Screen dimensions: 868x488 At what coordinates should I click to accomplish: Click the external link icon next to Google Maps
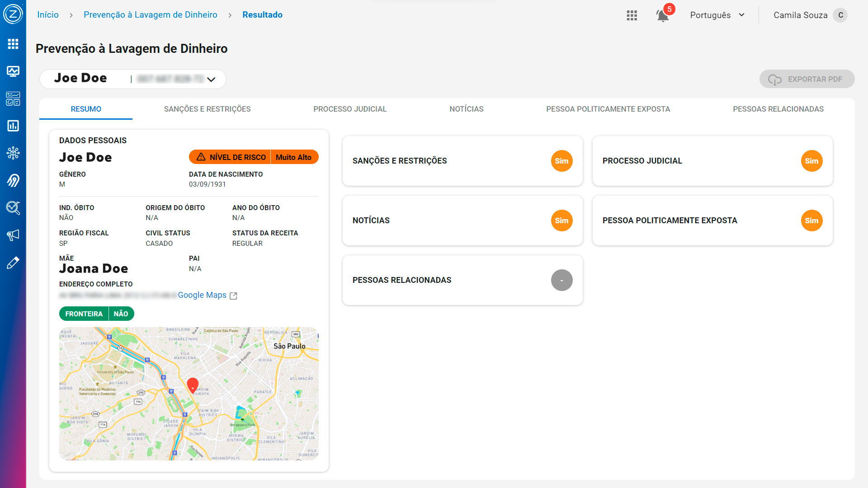pyautogui.click(x=233, y=296)
